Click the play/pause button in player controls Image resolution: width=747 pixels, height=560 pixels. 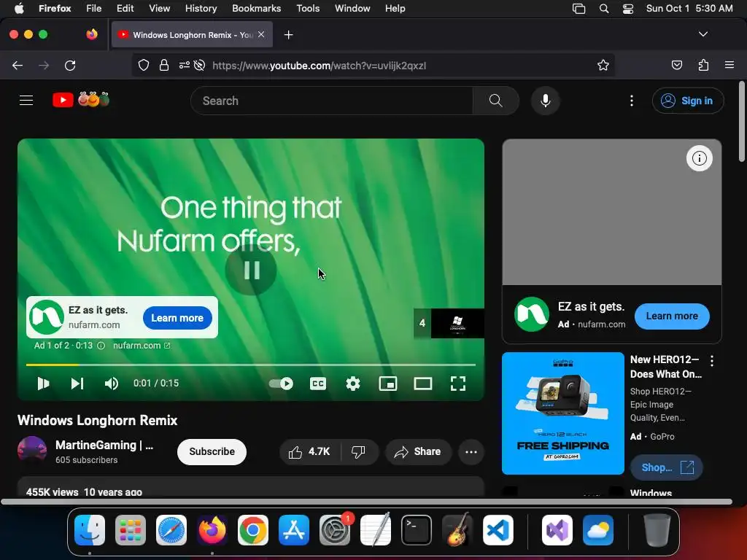click(43, 384)
